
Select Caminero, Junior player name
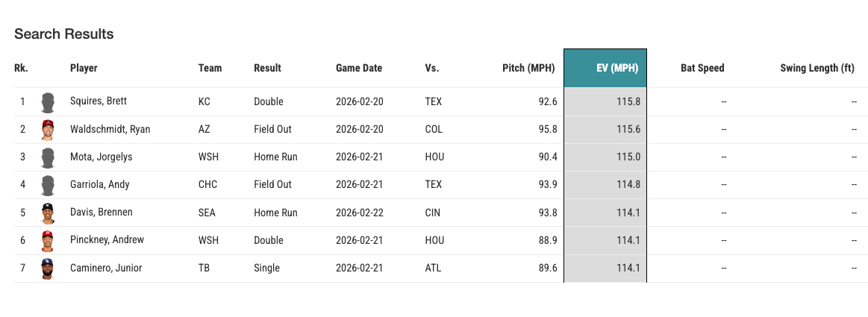105,268
